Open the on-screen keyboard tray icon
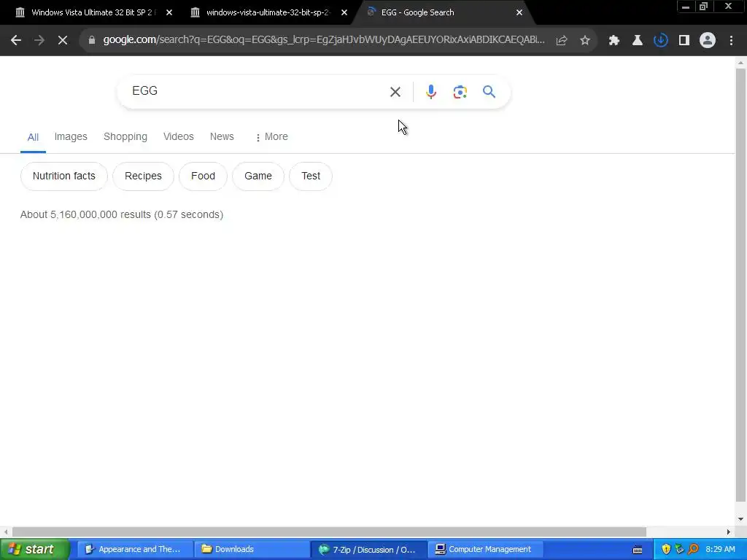The width and height of the screenshot is (747, 560). (x=638, y=550)
